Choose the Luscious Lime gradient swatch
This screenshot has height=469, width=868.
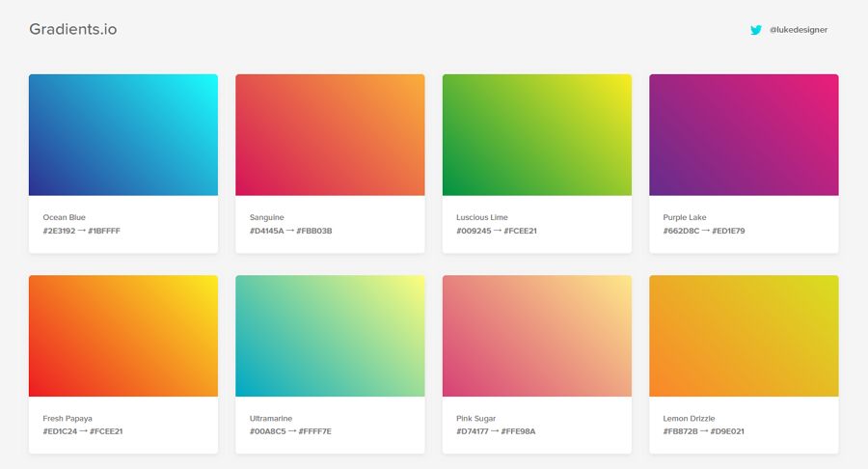(x=537, y=134)
